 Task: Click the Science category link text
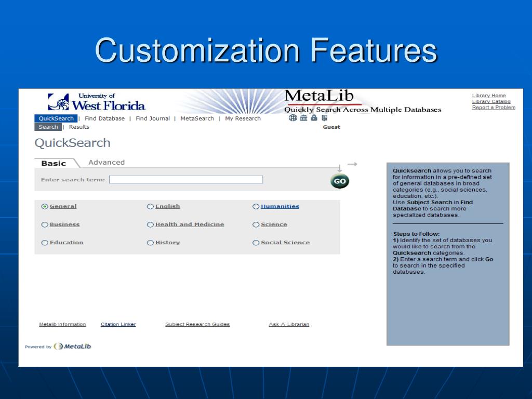tap(274, 224)
